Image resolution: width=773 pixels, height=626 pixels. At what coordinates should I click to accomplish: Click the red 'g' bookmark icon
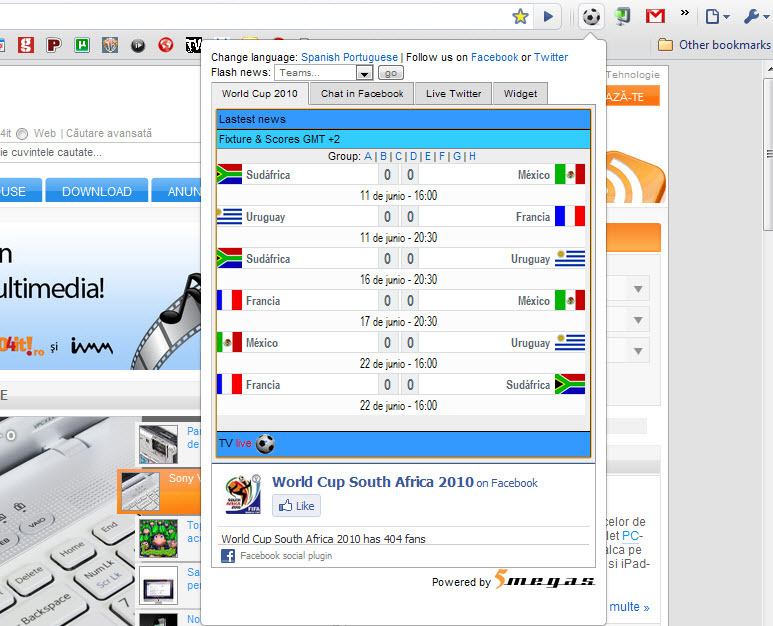(26, 45)
